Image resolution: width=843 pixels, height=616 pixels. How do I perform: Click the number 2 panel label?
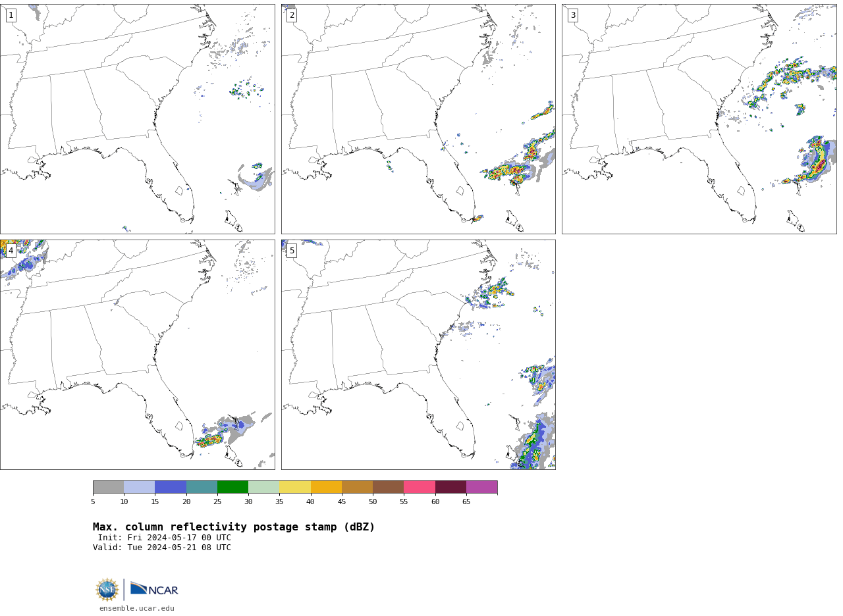click(292, 15)
